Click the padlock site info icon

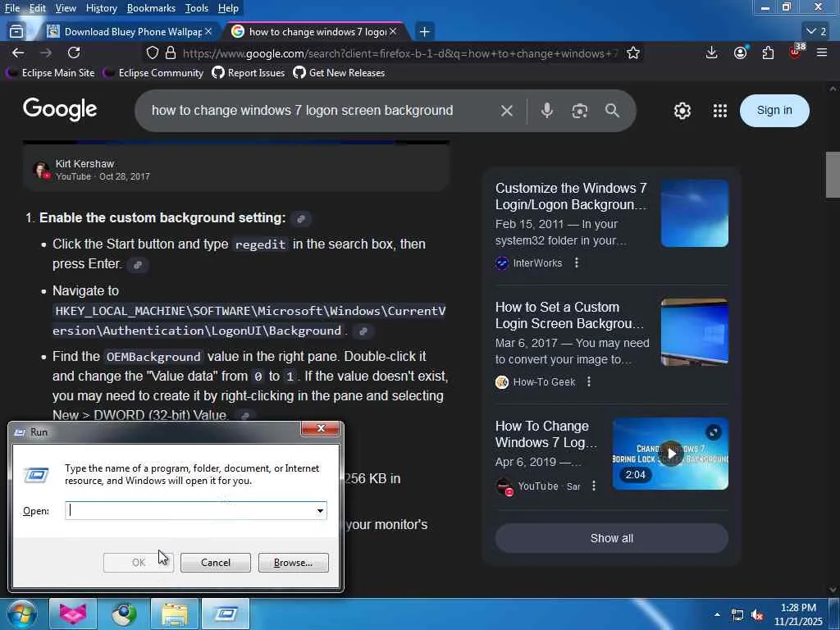click(x=171, y=52)
